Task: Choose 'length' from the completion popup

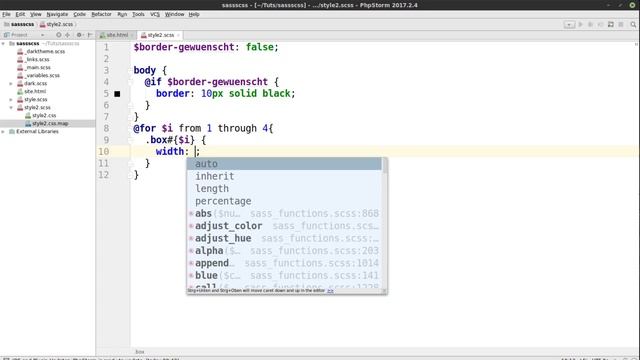Action: (284, 189)
